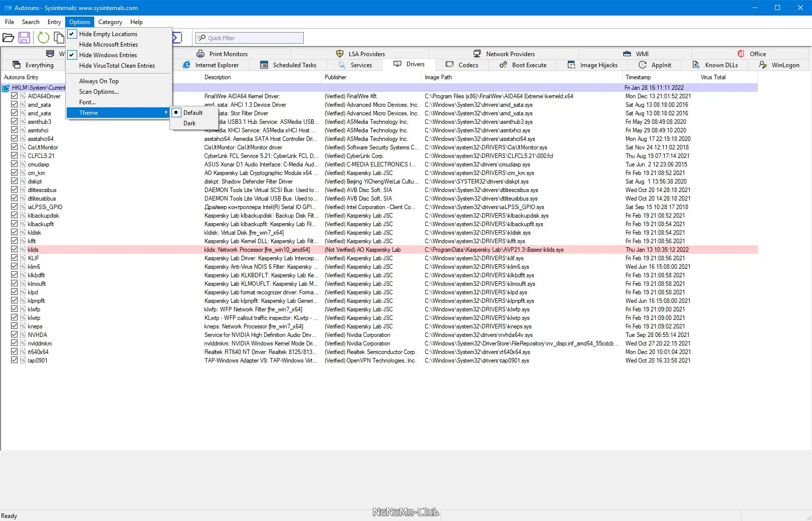Image resolution: width=812 pixels, height=521 pixels.
Task: Click the file icon beside NVHDA
Action: [x=23, y=334]
